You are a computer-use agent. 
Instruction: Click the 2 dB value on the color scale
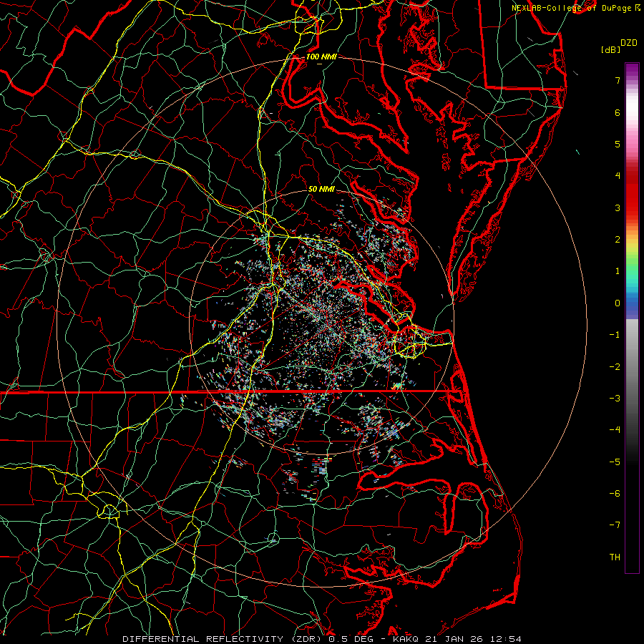[x=618, y=240]
